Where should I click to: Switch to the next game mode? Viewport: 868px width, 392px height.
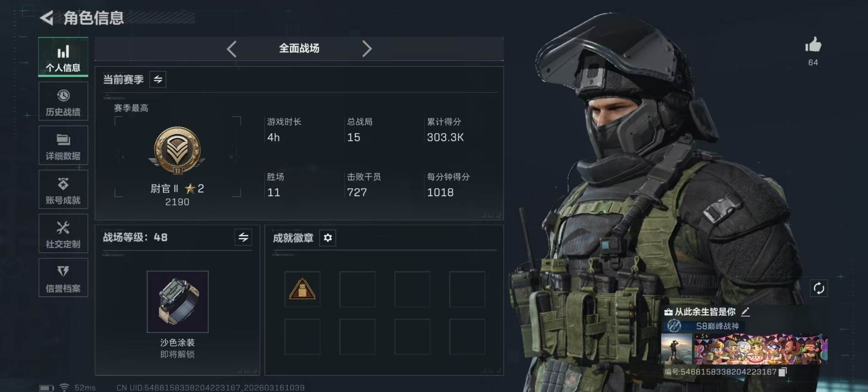coord(367,49)
